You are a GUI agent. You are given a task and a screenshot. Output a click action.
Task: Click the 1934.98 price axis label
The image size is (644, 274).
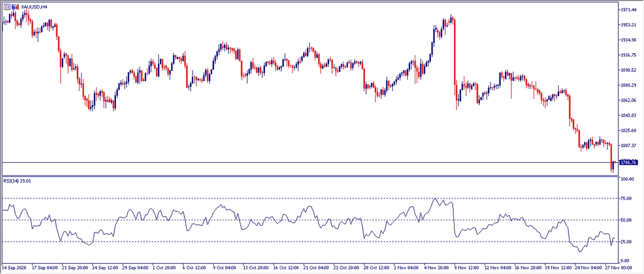coord(627,40)
